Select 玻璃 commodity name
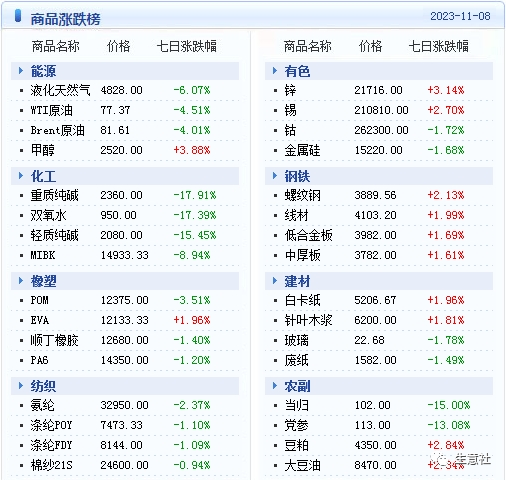The image size is (506, 480). coord(296,340)
